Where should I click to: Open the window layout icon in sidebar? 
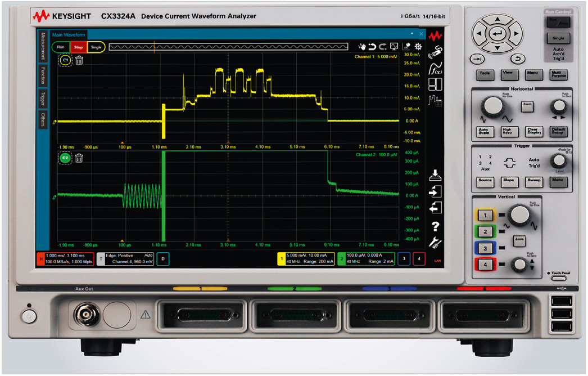pyautogui.click(x=435, y=84)
